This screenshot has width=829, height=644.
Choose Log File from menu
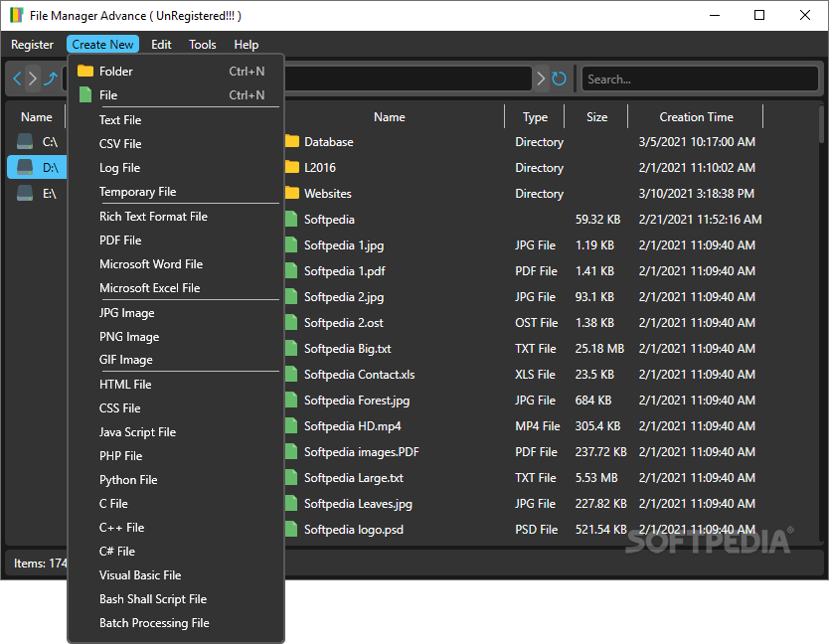point(176,168)
